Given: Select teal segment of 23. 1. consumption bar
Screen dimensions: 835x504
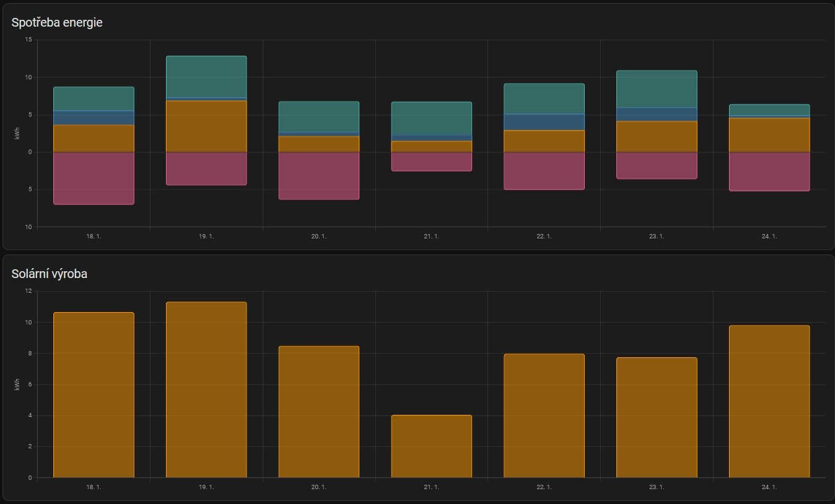Looking at the screenshot, I should (x=657, y=89).
